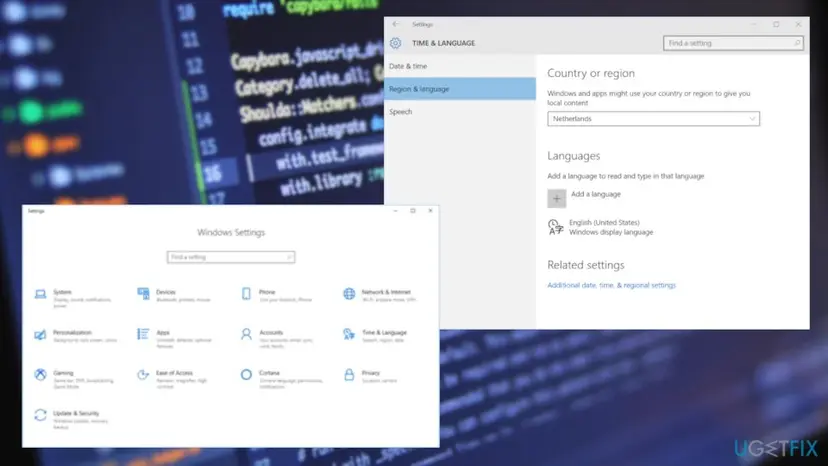Open Additional date, time, & regional settings link
Viewport: 828px width, 466px height.
coord(611,285)
